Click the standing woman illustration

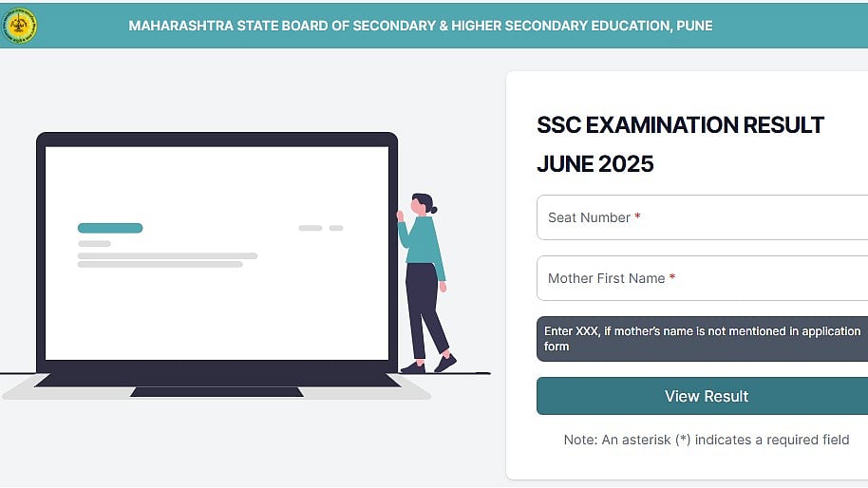click(x=422, y=285)
